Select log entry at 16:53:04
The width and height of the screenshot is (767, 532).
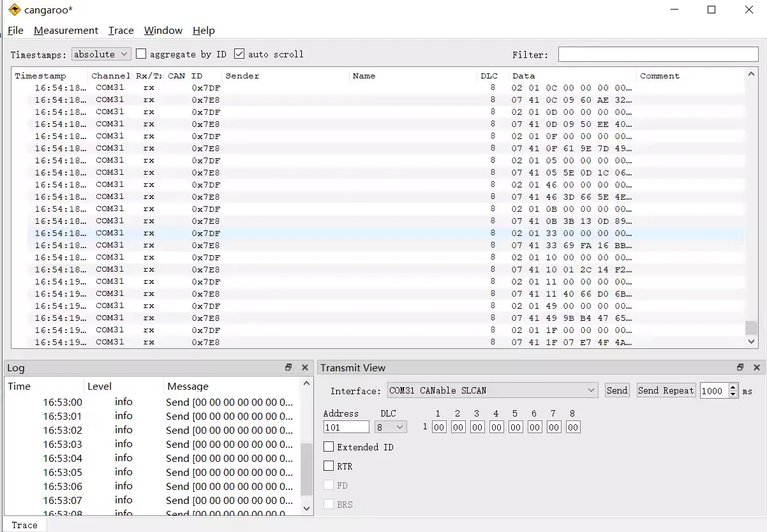[153, 459]
